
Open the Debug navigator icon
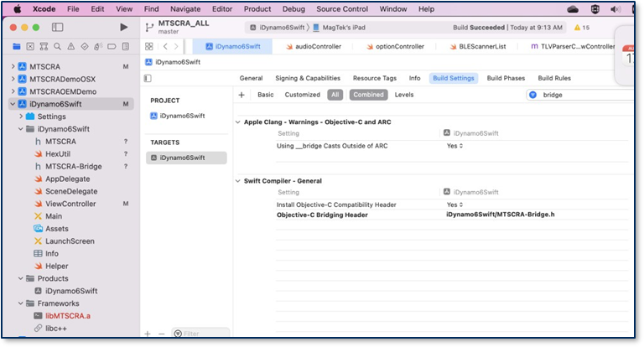[98, 46]
